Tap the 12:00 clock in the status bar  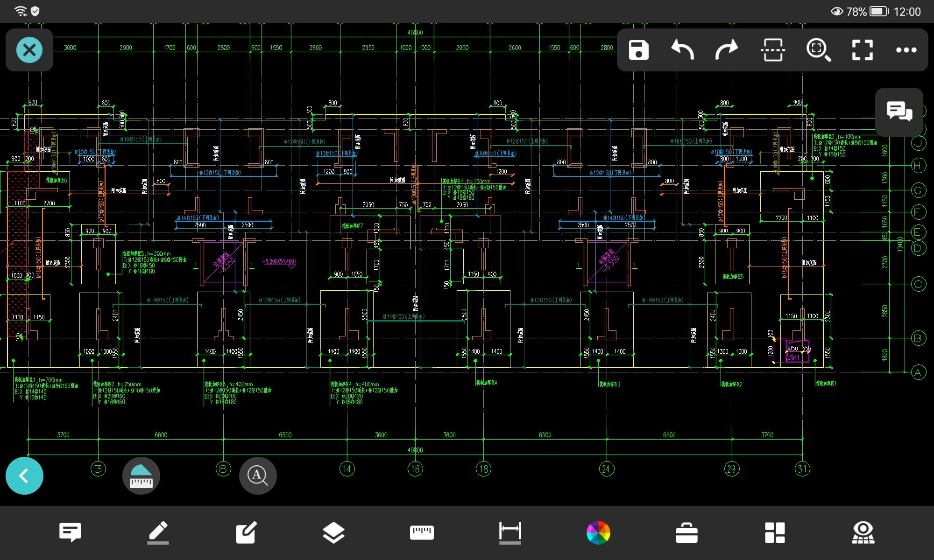[907, 12]
